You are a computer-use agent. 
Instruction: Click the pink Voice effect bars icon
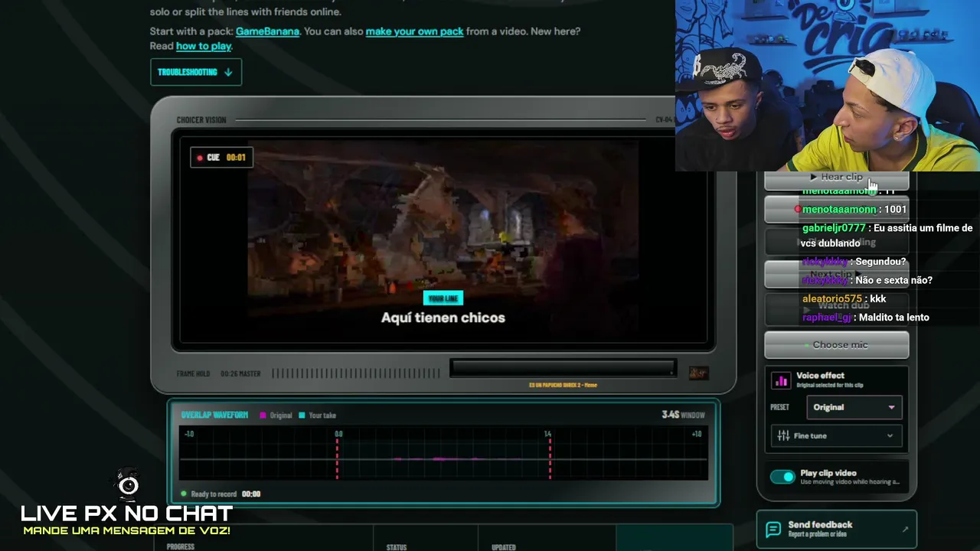(782, 380)
